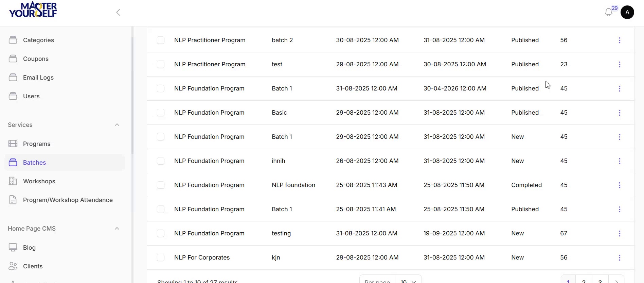Check the New-status Batch 1 row checkbox
This screenshot has height=283, width=644.
[x=161, y=137]
